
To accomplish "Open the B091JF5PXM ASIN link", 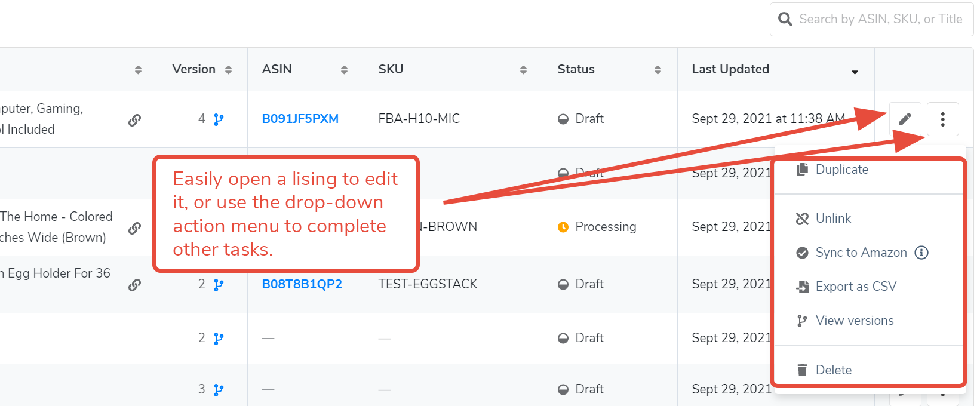I will pyautogui.click(x=300, y=119).
